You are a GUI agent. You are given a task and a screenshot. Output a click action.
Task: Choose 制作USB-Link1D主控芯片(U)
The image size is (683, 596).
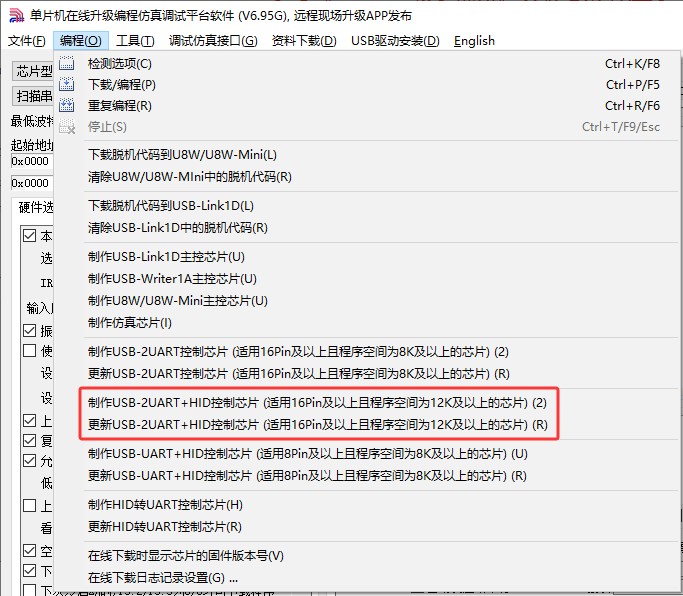368,257
